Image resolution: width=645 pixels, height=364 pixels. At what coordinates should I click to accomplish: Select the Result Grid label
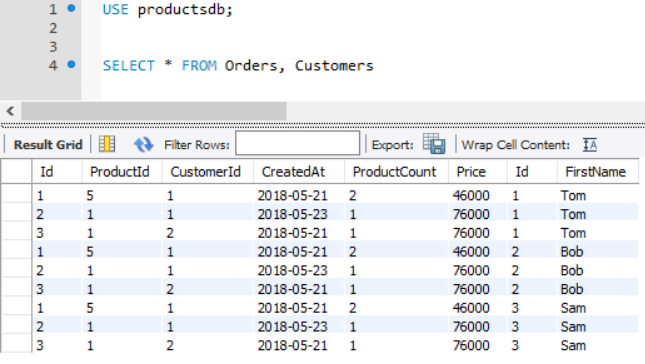[48, 145]
